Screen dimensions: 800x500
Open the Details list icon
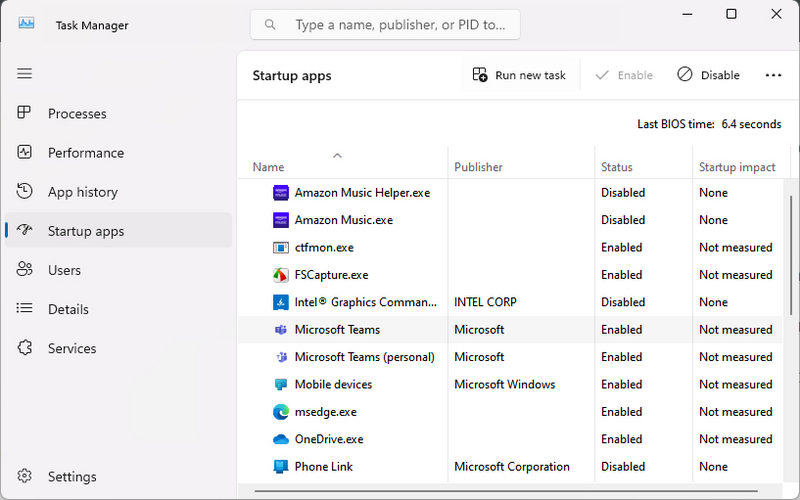pyautogui.click(x=24, y=308)
